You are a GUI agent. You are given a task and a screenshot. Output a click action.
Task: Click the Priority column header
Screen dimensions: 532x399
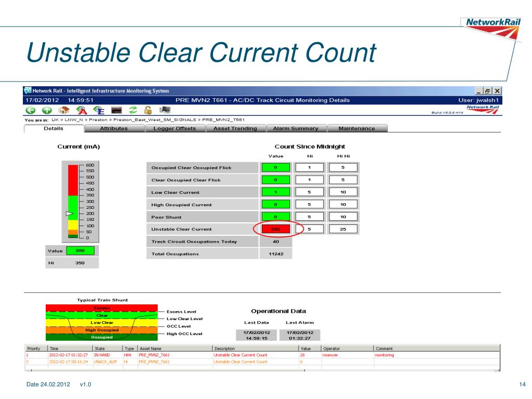pyautogui.click(x=36, y=349)
